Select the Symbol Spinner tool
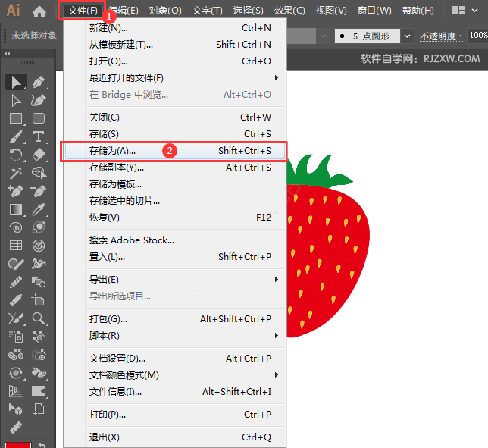This screenshot has height=448, width=488. click(x=16, y=373)
